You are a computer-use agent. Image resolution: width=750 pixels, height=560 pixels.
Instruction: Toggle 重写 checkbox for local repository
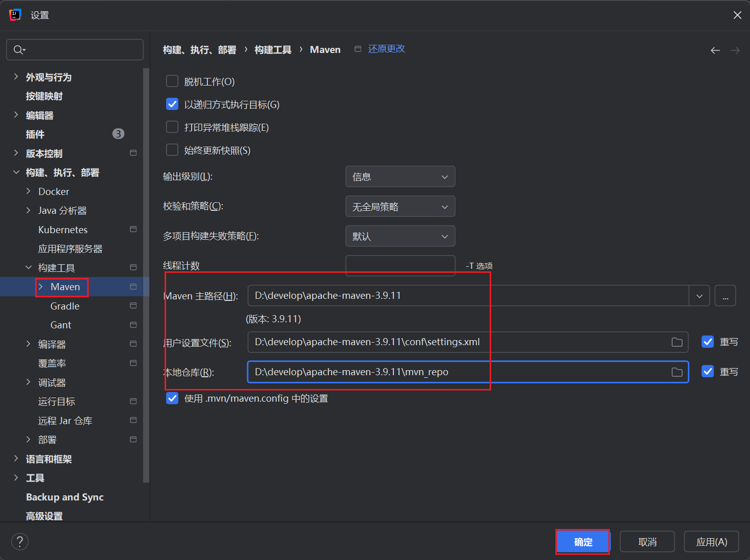point(708,372)
